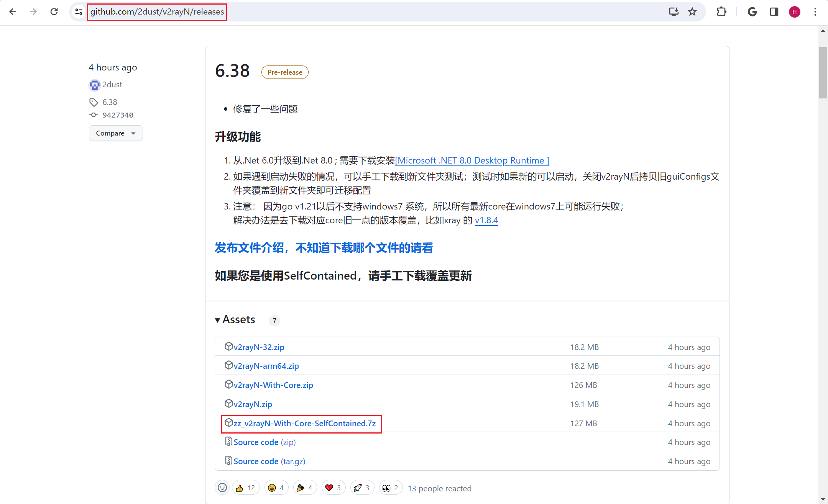Bookmark this page with star icon
Screen dimensions: 828x504
(x=692, y=12)
